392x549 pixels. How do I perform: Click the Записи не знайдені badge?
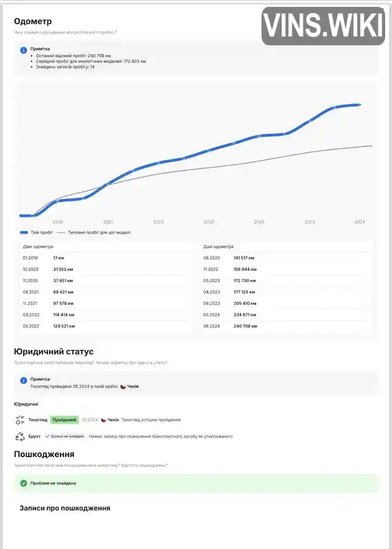tap(65, 436)
